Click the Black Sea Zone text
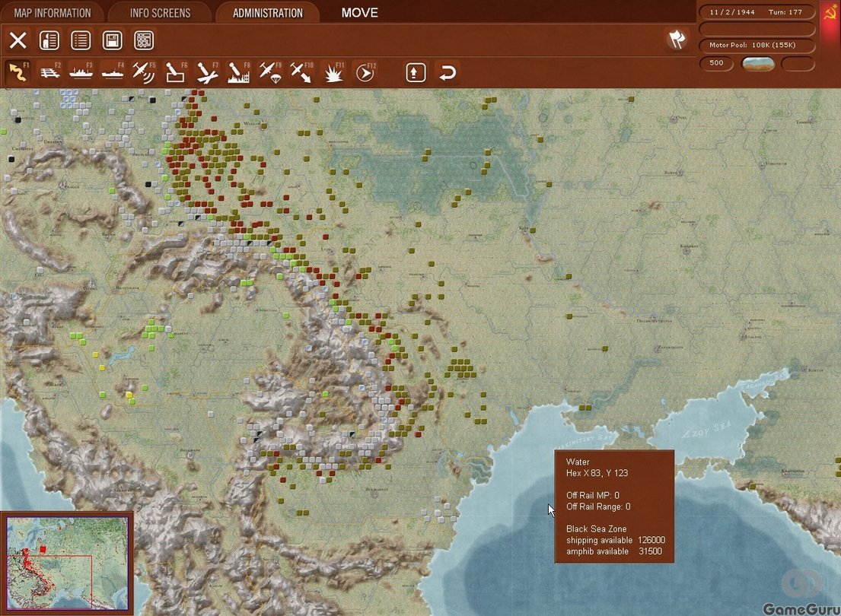The height and width of the screenshot is (616, 841). [597, 529]
